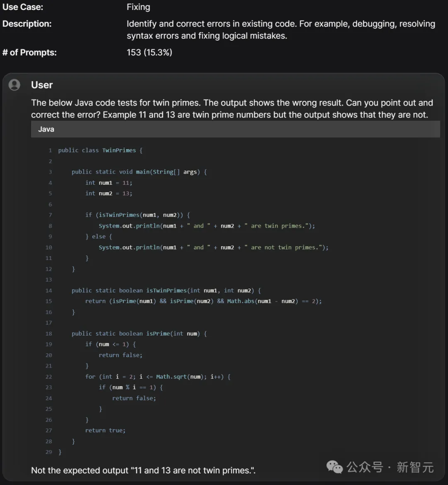
Task: Click the 'Math.sqrt(num)' for loop line
Action: click(x=158, y=377)
